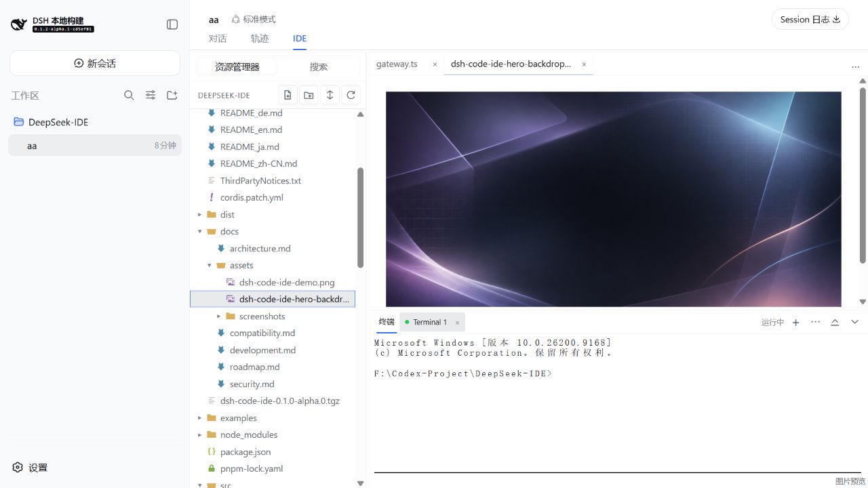Add a new terminal with plus icon
The height and width of the screenshot is (488, 868).
796,323
